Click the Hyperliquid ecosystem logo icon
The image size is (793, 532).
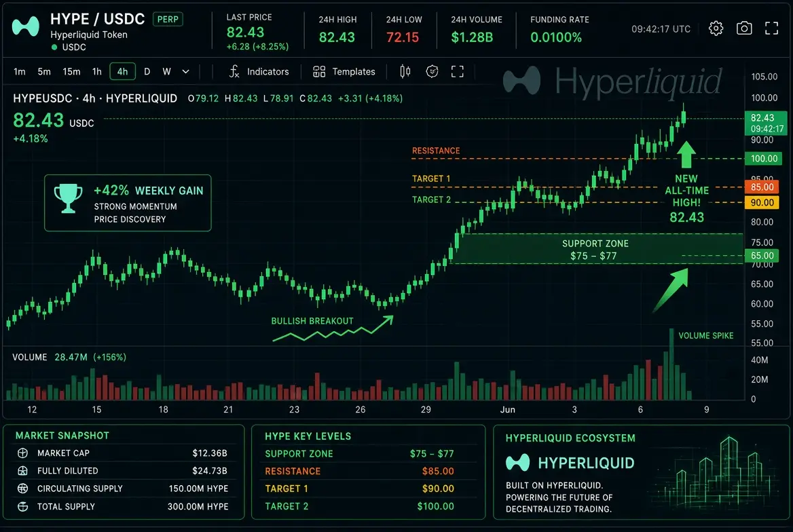[517, 463]
